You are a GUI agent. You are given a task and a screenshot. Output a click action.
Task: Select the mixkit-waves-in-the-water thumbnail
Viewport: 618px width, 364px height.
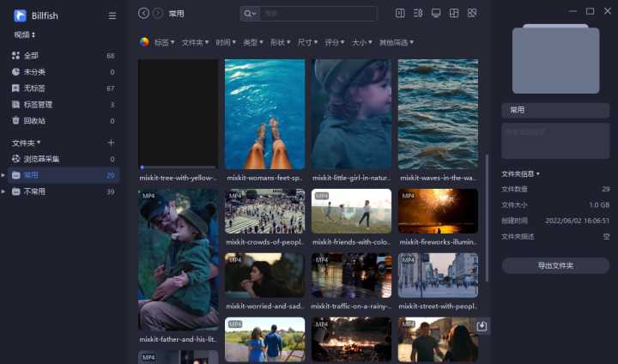439,114
